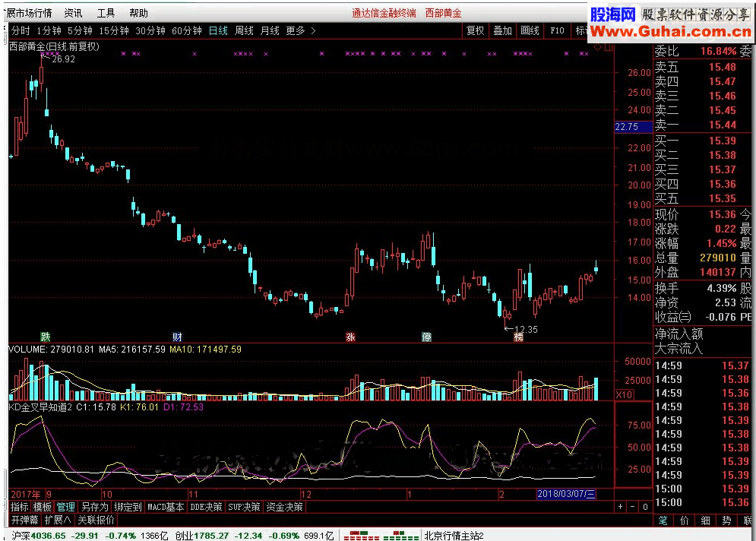Click the 停 info marker on chart
The image size is (756, 541).
[x=427, y=337]
